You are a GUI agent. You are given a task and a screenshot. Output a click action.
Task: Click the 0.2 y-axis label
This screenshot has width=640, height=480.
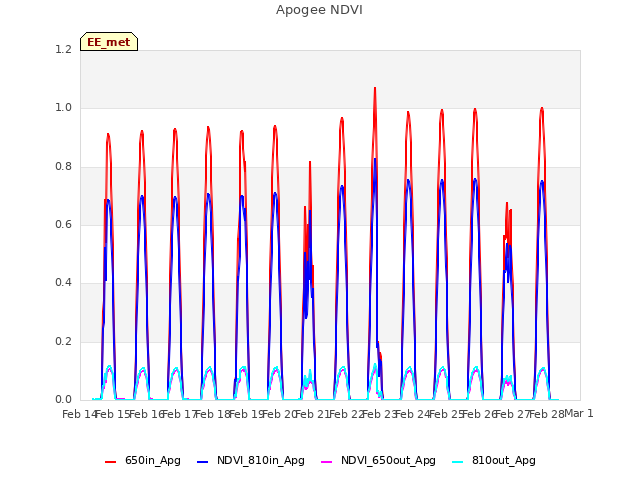(63, 341)
